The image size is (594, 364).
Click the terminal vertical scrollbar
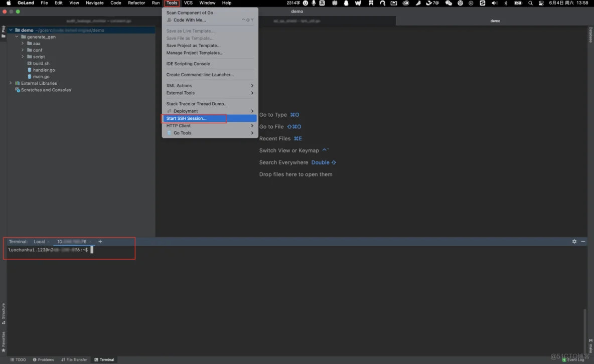coord(584,326)
